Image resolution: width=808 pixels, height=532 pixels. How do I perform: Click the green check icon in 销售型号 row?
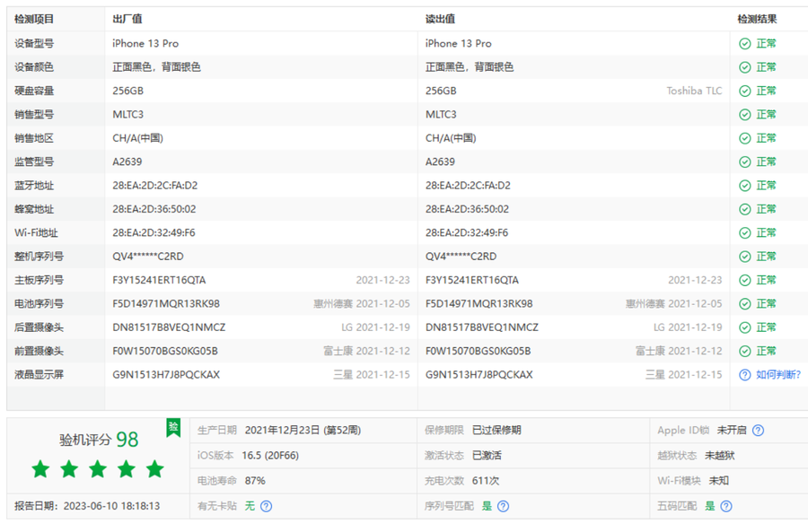pos(744,115)
